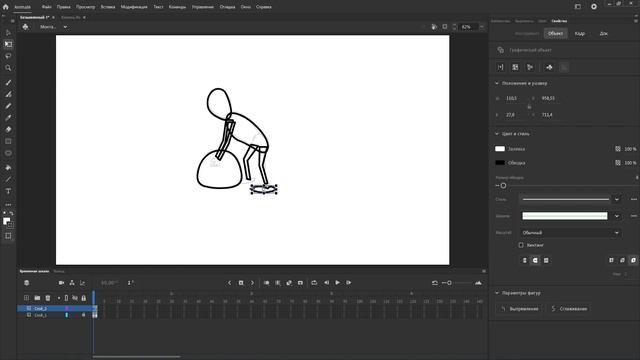Click the New Folder icon in timeline
Viewport: 640px width, 360px height.
point(37,298)
